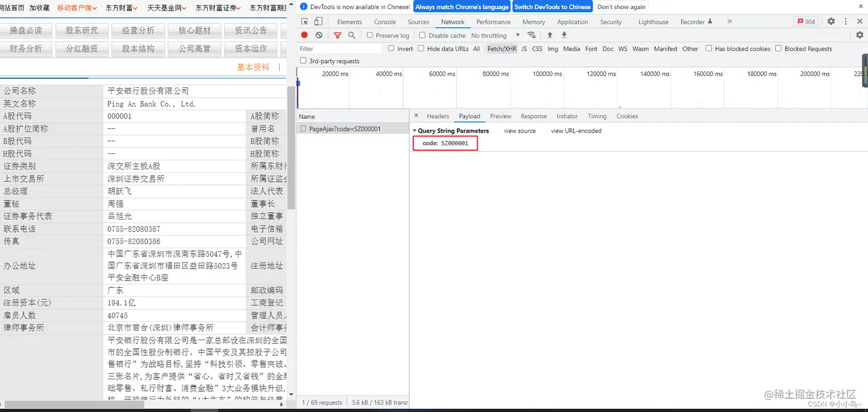Click view source link

pyautogui.click(x=520, y=131)
